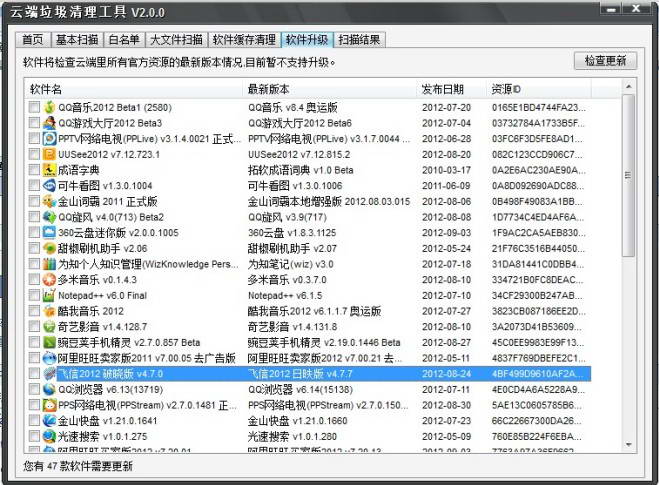Click the 甜椒刷机助手 icon
The width and height of the screenshot is (659, 485).
[x=49, y=248]
